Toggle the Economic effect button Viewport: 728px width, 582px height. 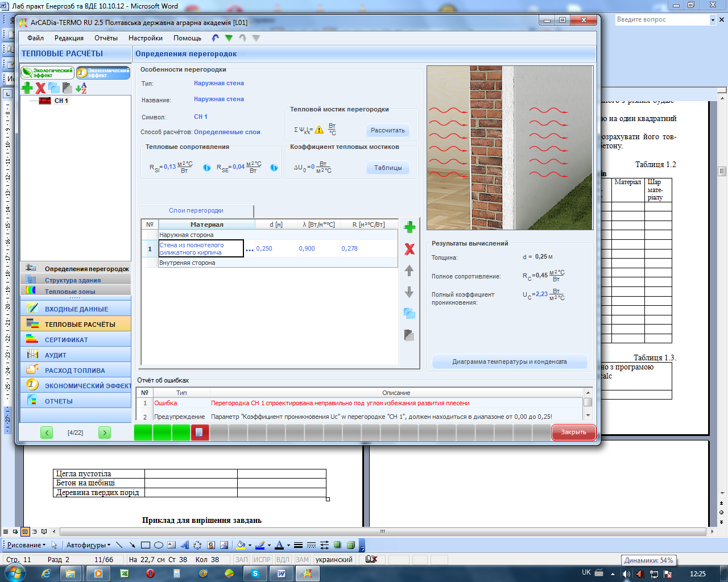(103, 73)
